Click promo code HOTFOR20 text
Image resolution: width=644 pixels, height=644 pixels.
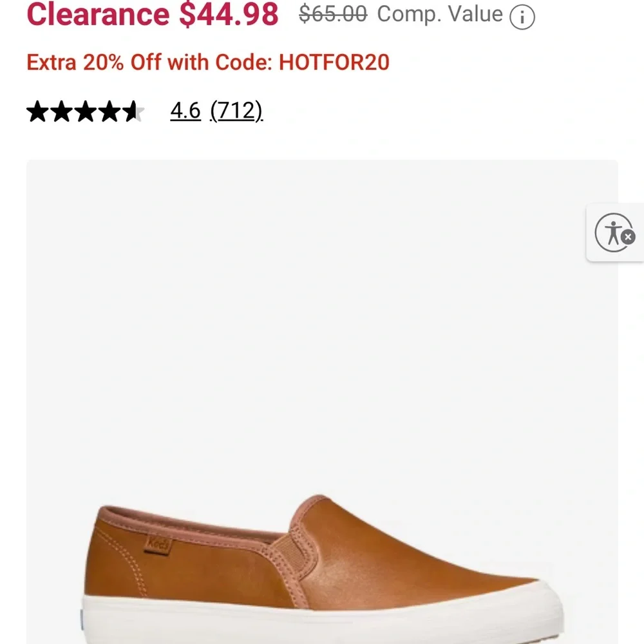coord(333,62)
